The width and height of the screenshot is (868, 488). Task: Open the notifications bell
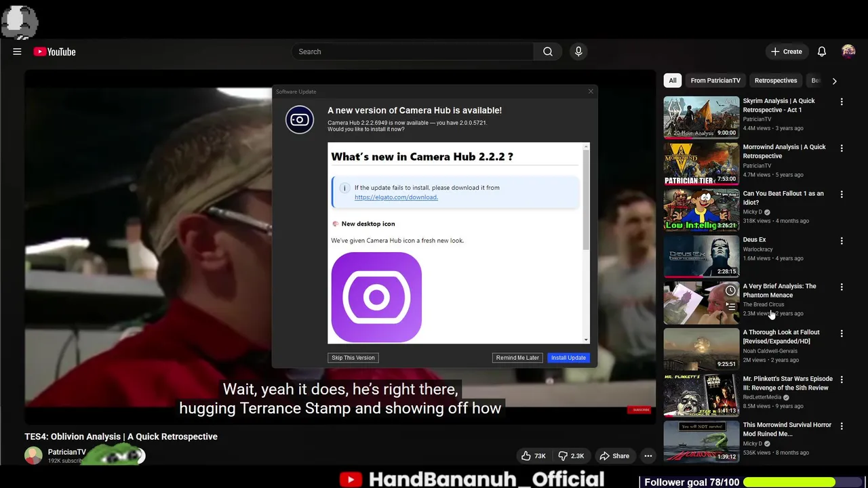tap(821, 52)
